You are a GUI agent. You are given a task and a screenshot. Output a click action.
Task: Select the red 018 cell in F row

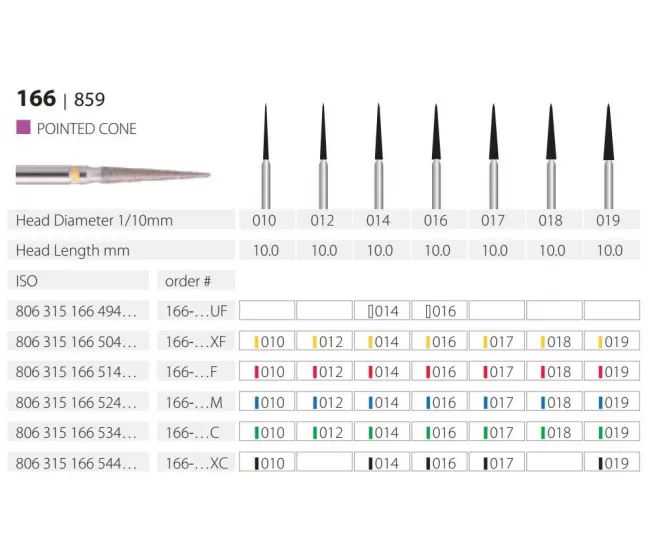(554, 371)
